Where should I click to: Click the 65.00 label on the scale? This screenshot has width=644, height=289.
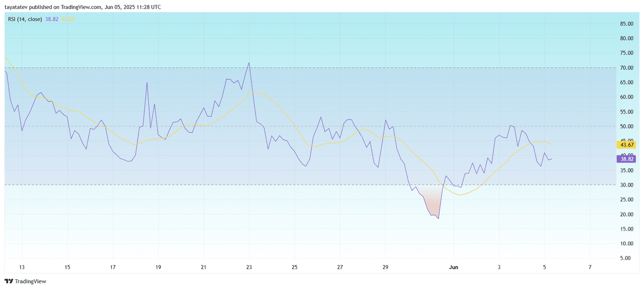coord(627,82)
